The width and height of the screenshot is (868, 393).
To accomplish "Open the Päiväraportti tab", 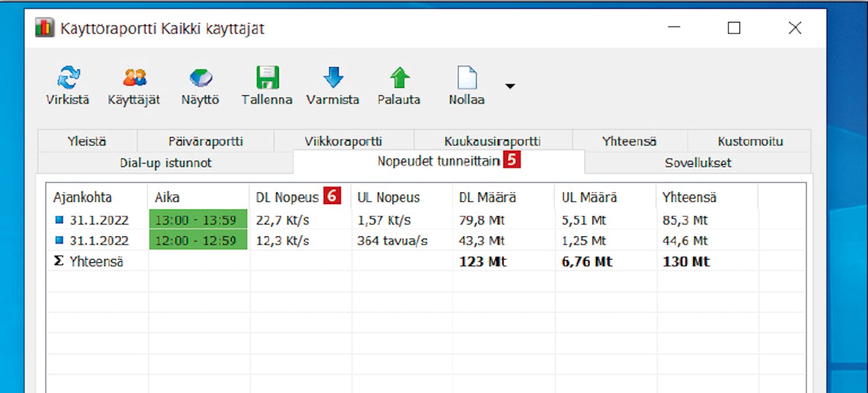I will click(x=205, y=142).
